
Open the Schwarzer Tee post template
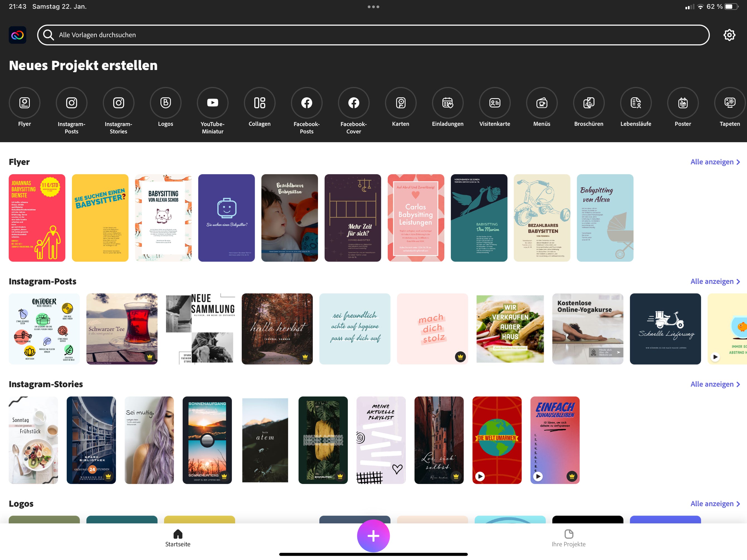(x=122, y=329)
